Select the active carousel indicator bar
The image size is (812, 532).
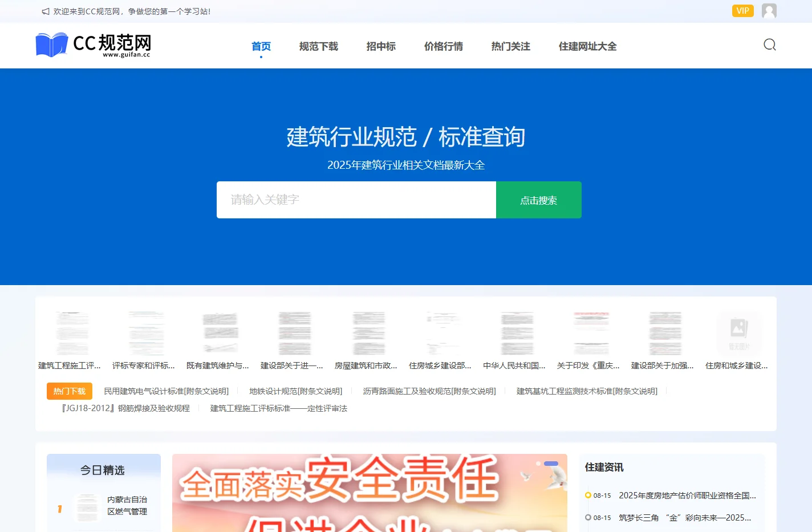pyautogui.click(x=551, y=464)
